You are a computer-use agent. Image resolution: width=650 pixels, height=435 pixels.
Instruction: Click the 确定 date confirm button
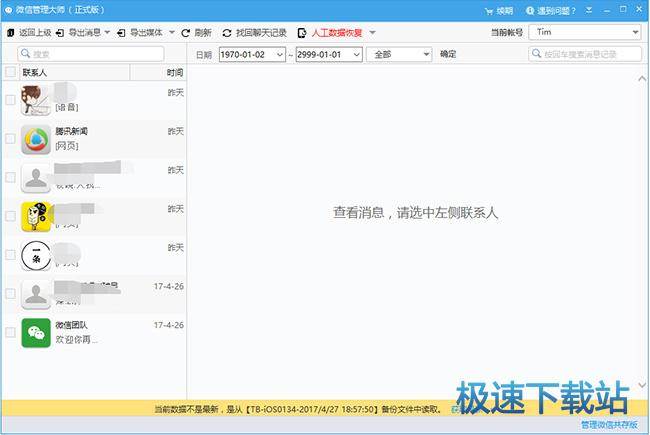pos(448,54)
